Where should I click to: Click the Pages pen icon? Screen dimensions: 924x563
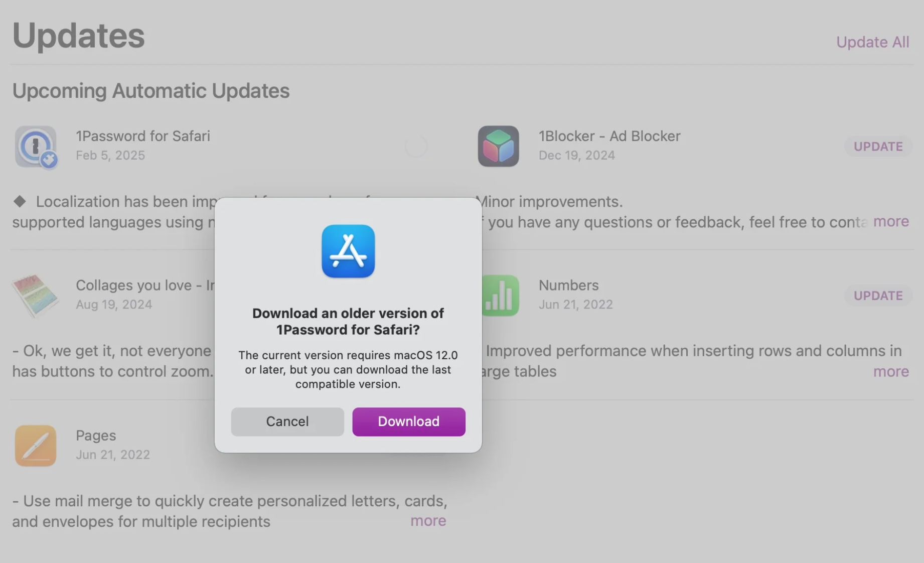point(36,446)
